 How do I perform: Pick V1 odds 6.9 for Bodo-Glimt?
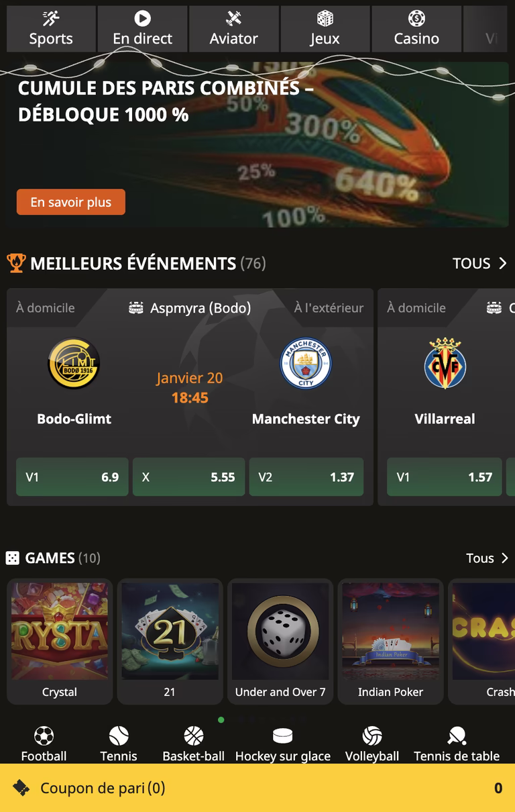tap(72, 477)
